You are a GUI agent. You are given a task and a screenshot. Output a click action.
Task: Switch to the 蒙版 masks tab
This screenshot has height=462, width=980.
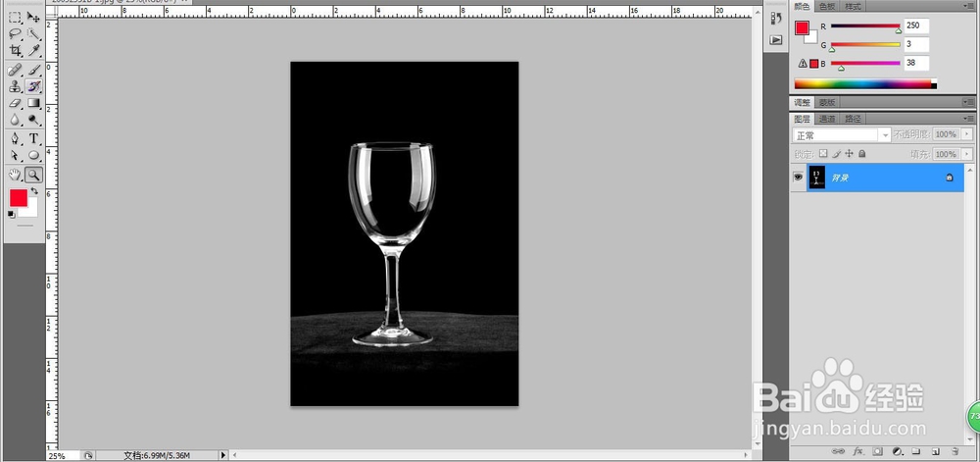(827, 102)
